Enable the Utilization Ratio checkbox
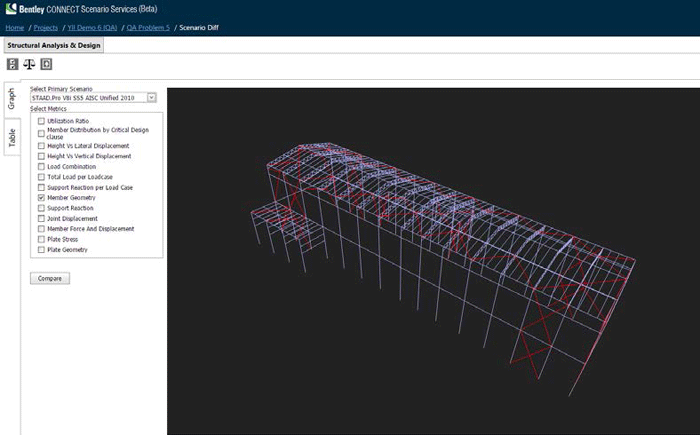Image resolution: width=700 pixels, height=435 pixels. tap(41, 121)
